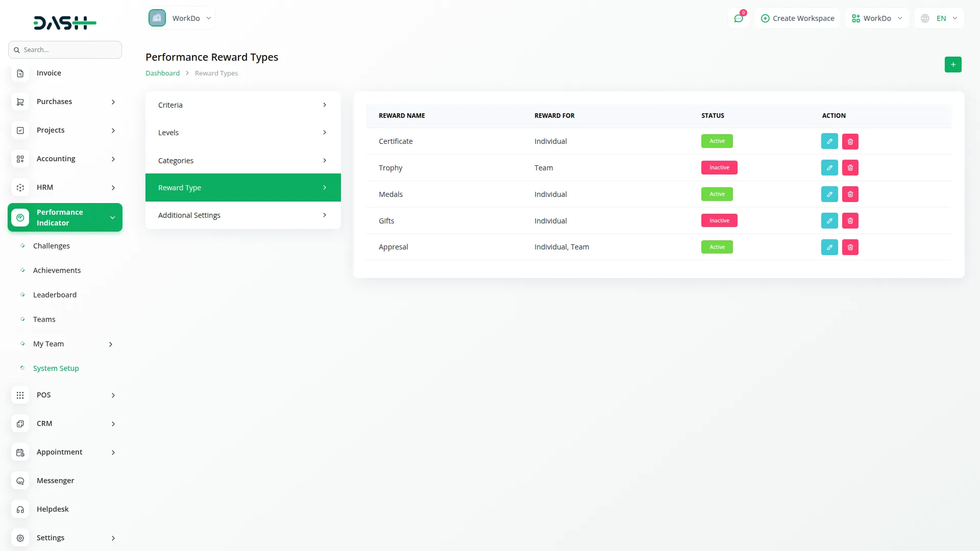
Task: Open Leaderboard in sidebar menu
Action: [55, 295]
